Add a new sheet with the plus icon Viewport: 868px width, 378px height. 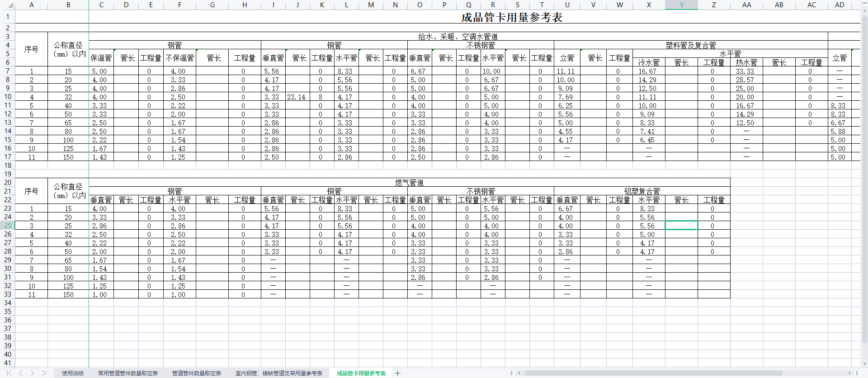coord(397,373)
